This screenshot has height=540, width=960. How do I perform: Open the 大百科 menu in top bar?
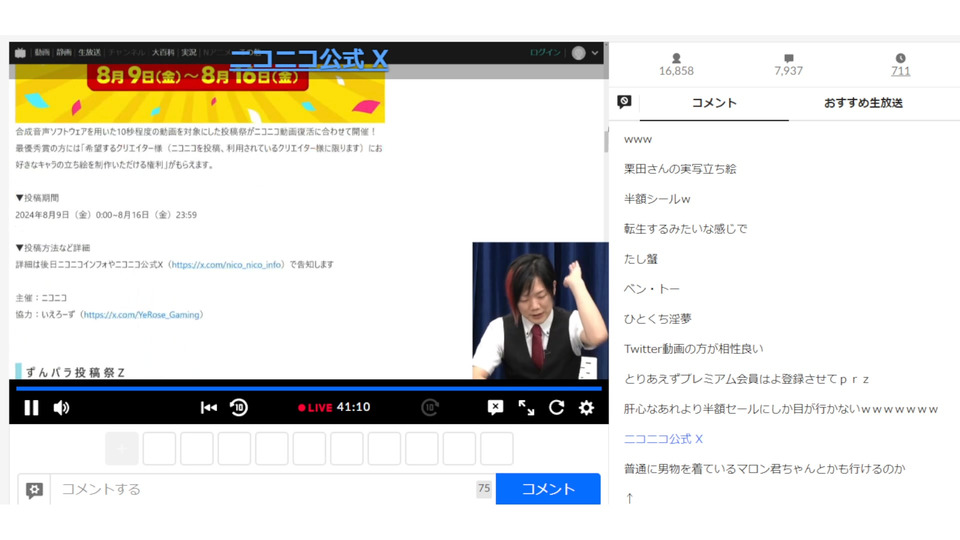tap(163, 53)
